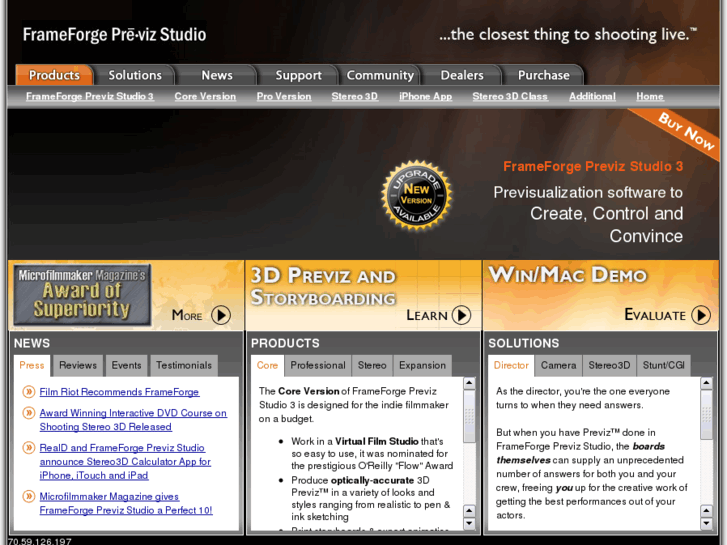Select the Stunt/CGI tab in Solutions panel

(x=663, y=365)
